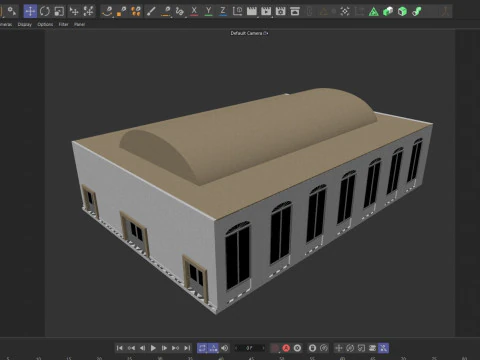Click Render View clapperboard icon
The height and width of the screenshot is (360, 480).
252,11
